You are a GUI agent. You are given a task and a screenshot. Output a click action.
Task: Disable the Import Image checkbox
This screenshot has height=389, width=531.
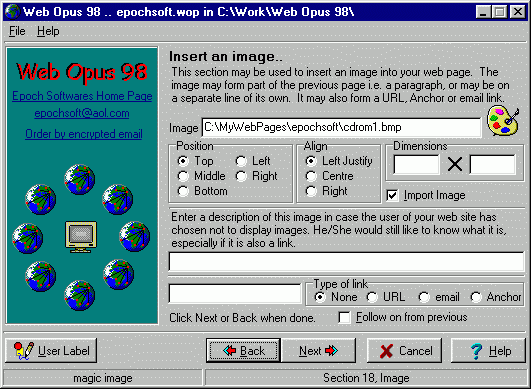click(x=392, y=195)
